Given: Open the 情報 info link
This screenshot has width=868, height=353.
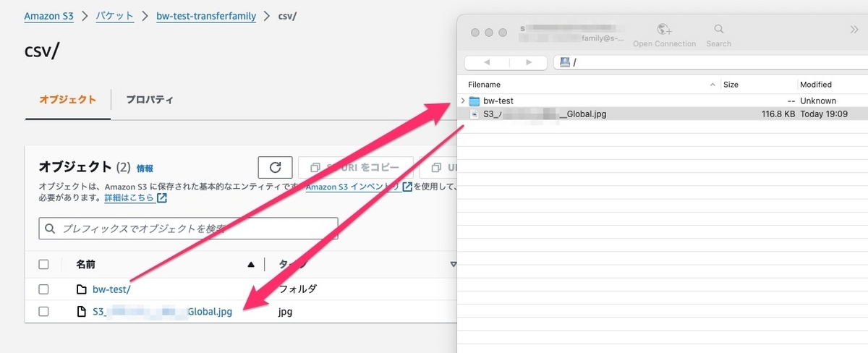Looking at the screenshot, I should pos(145,168).
